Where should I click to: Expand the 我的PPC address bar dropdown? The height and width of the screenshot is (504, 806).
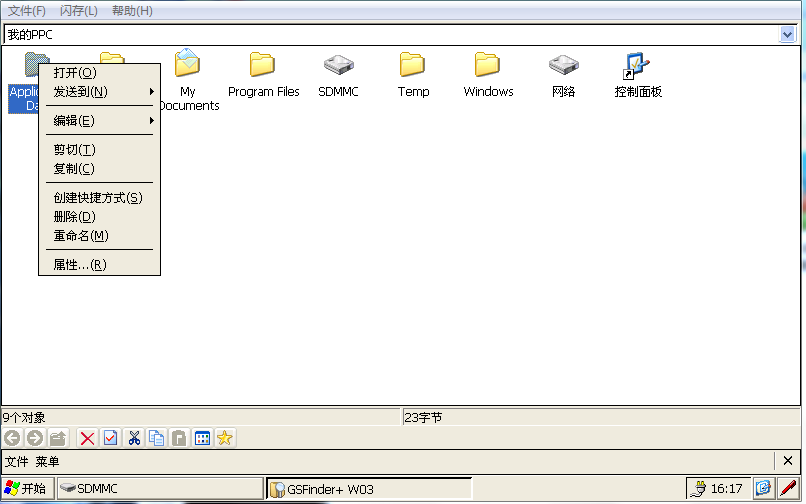coord(787,34)
